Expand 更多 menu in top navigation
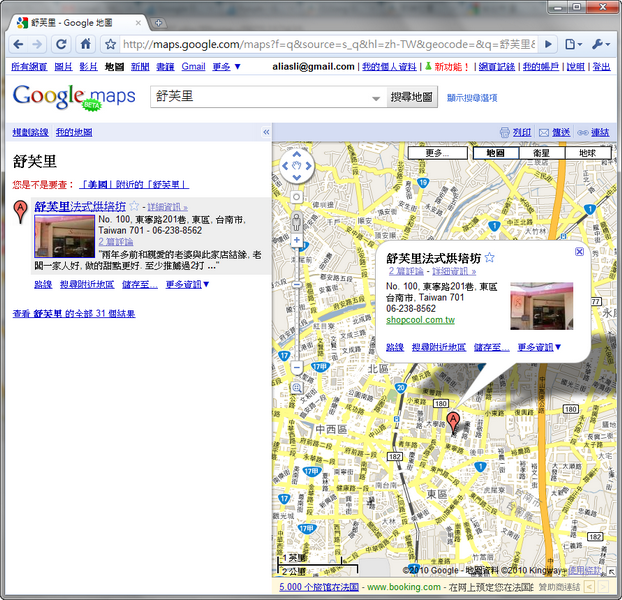The image size is (622, 600). coord(226,67)
